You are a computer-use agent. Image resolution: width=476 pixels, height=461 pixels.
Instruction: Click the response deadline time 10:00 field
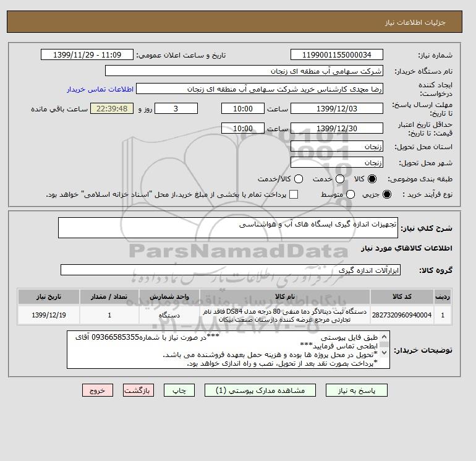pyautogui.click(x=243, y=108)
